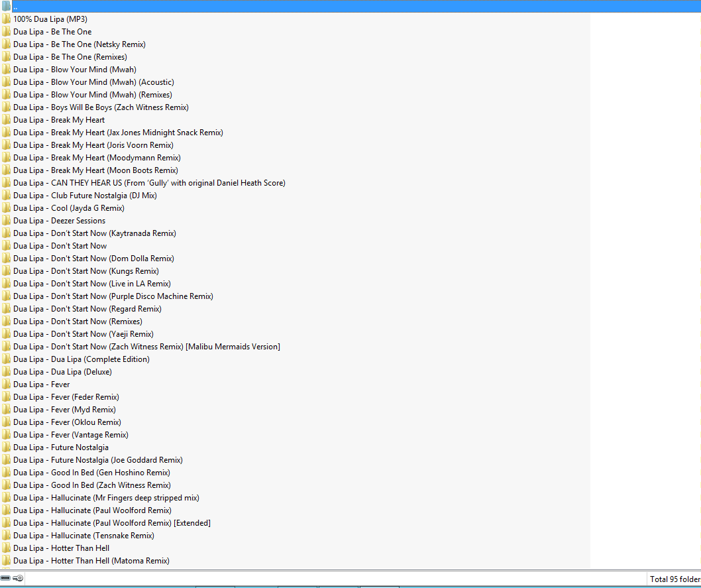This screenshot has height=588, width=701.
Task: Click folder icon of 'Break My Heart (Joris Voorn Remix)'
Action: pyautogui.click(x=6, y=145)
